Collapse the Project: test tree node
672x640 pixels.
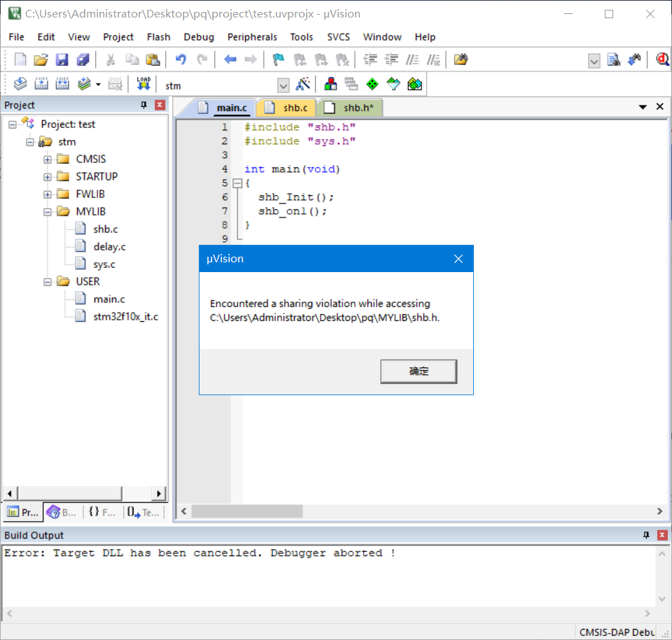coord(13,125)
